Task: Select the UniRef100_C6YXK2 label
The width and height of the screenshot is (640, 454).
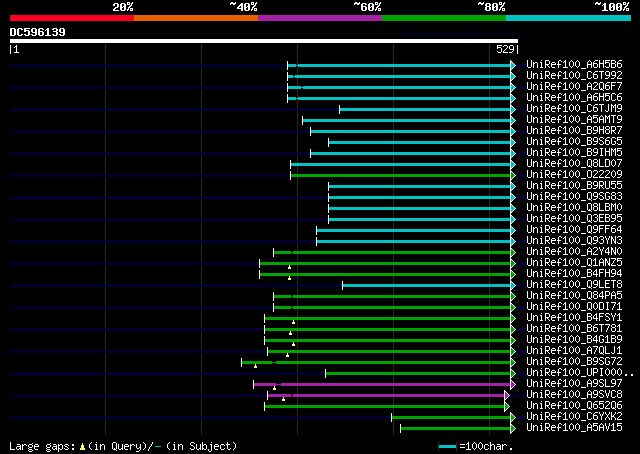Action: click(x=574, y=417)
